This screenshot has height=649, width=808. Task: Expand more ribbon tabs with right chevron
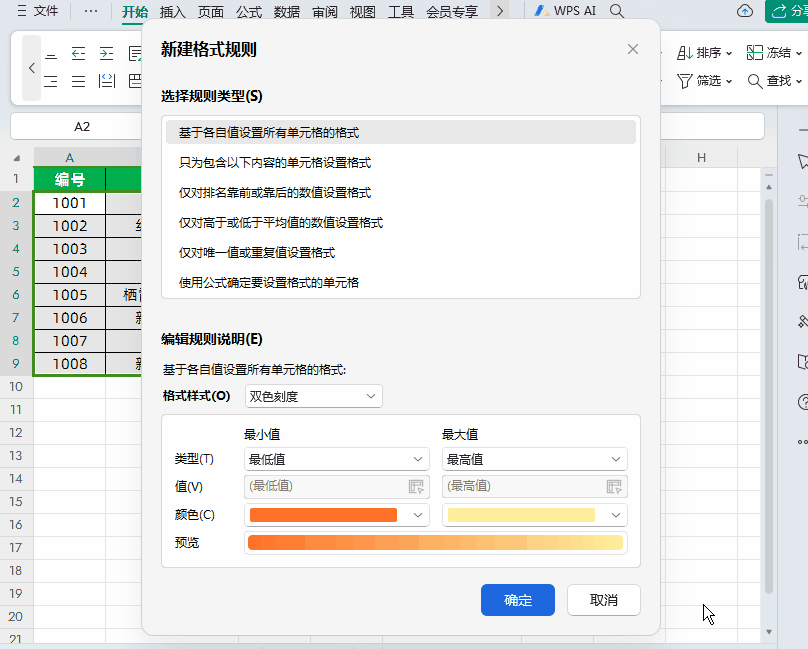click(x=499, y=11)
